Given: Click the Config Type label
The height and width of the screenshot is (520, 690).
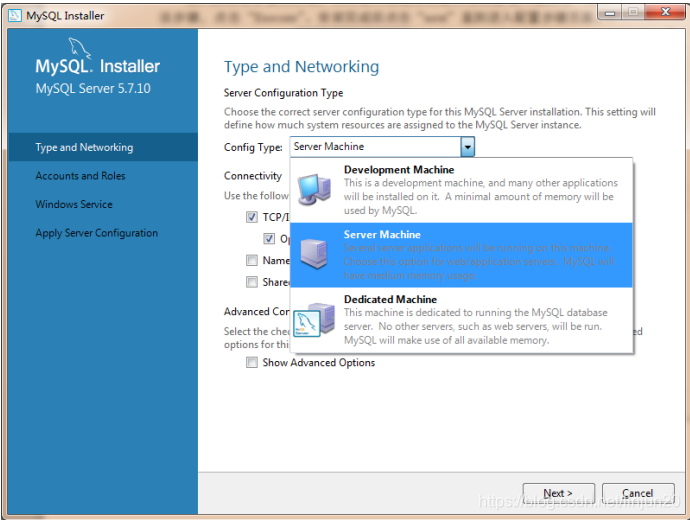Looking at the screenshot, I should [253, 147].
